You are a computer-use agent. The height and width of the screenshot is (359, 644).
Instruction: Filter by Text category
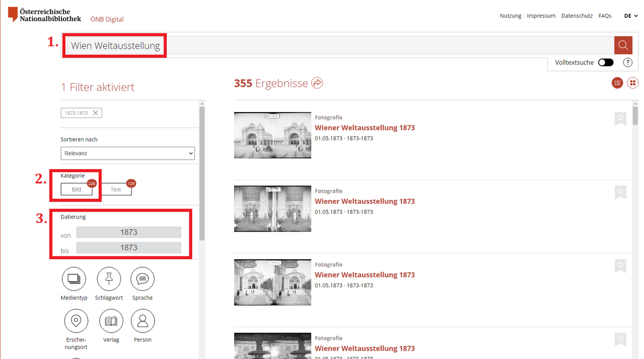pos(116,189)
